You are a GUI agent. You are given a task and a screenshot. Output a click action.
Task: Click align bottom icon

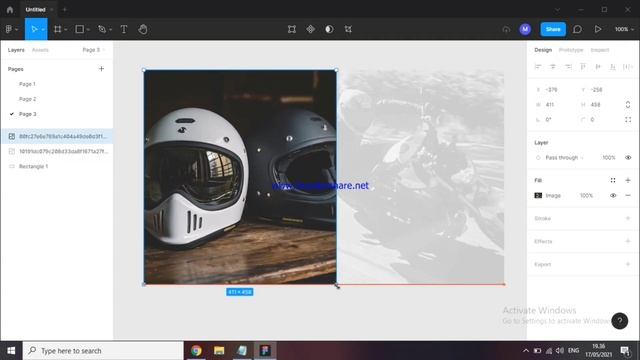[613, 67]
